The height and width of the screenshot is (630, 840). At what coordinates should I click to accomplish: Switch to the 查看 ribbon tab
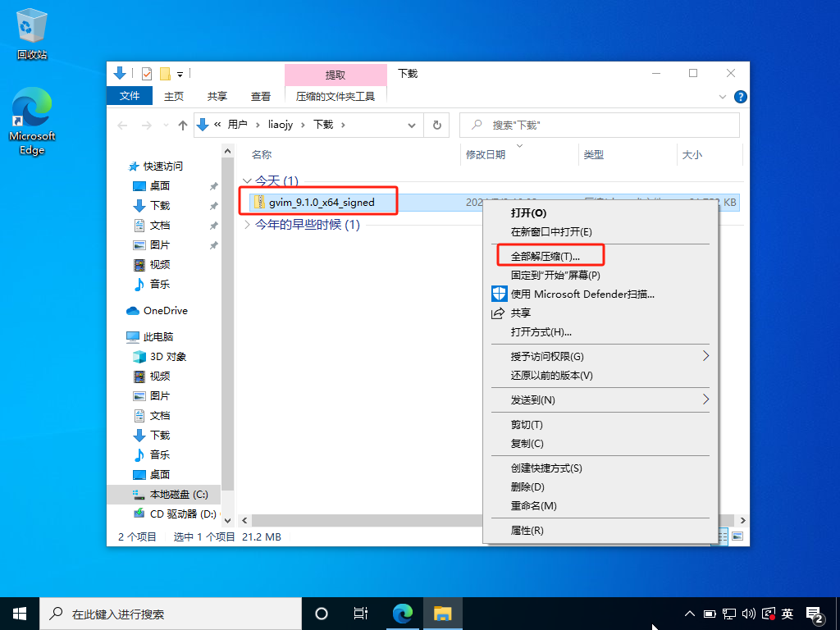coord(260,97)
